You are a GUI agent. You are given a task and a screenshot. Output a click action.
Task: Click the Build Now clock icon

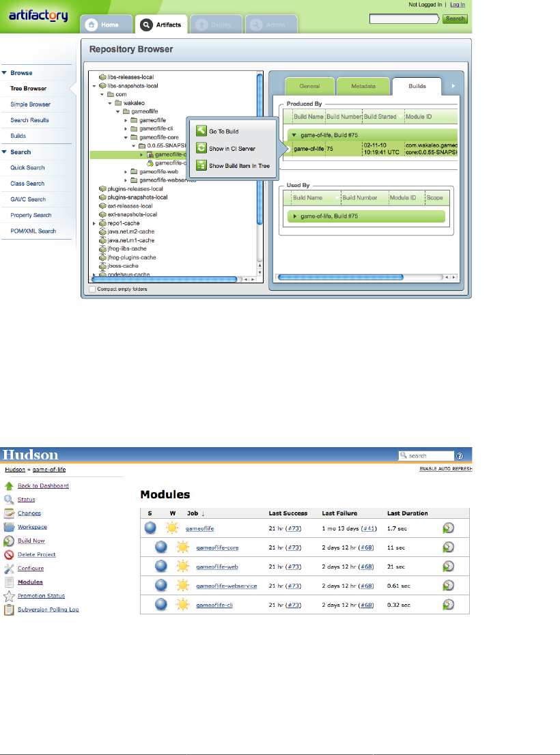[x=9, y=541]
